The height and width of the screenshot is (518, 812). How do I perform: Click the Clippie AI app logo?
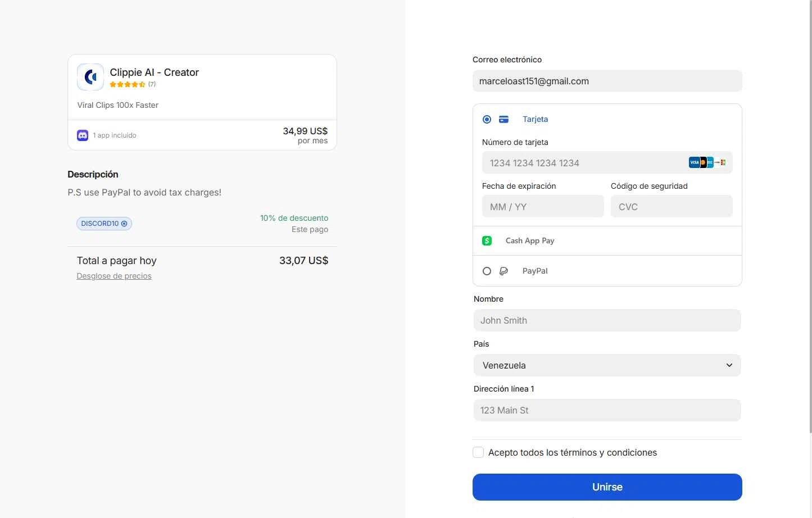pos(90,77)
